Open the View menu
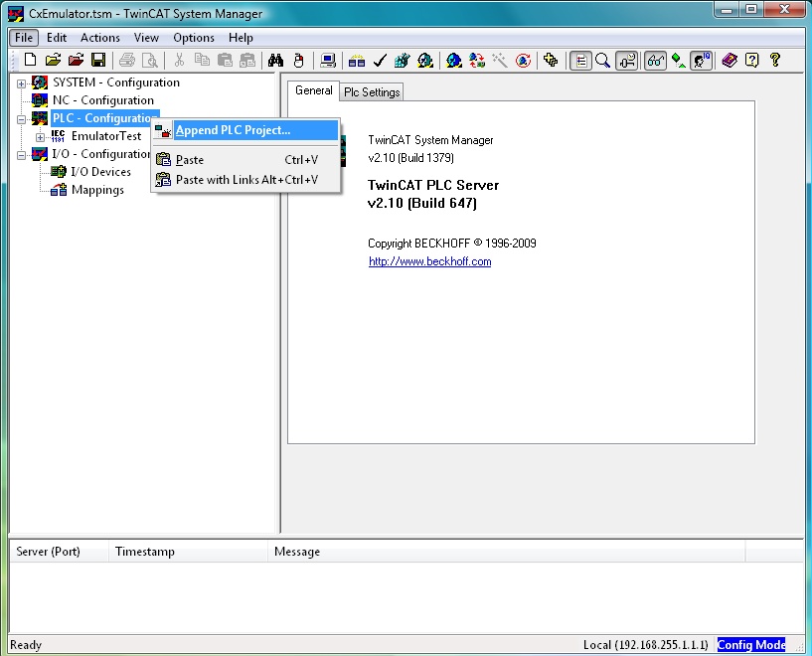The width and height of the screenshot is (812, 656). click(146, 38)
